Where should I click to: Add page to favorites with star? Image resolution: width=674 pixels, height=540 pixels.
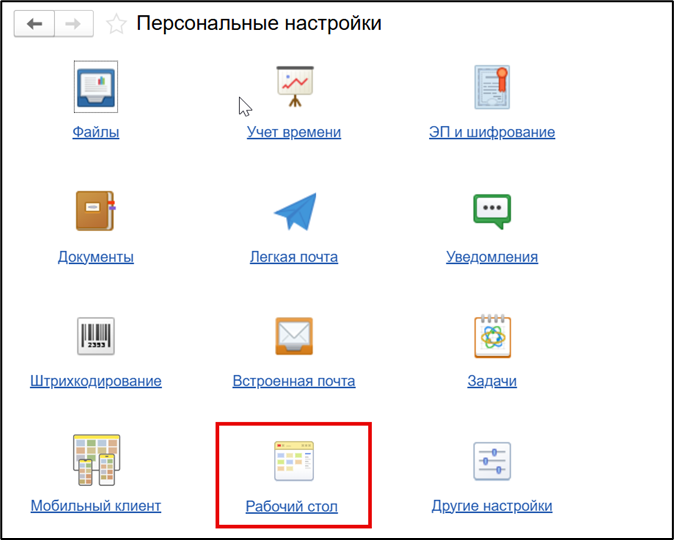pos(116,23)
